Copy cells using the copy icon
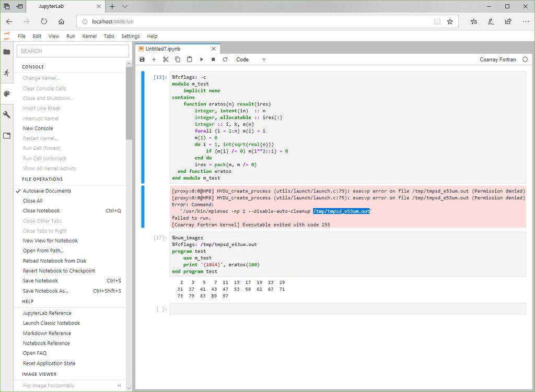 (177, 60)
